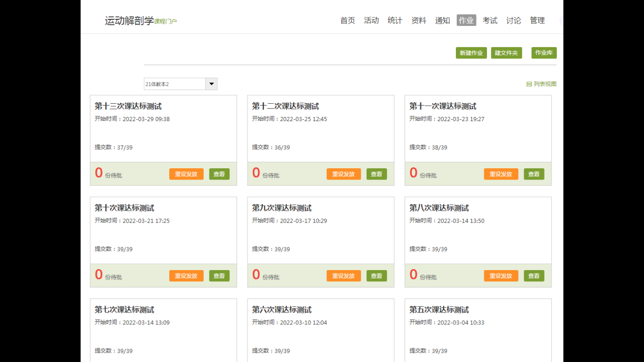Click 重设发放 for 第八次课达标测试
Image resolution: width=644 pixels, height=362 pixels.
501,276
